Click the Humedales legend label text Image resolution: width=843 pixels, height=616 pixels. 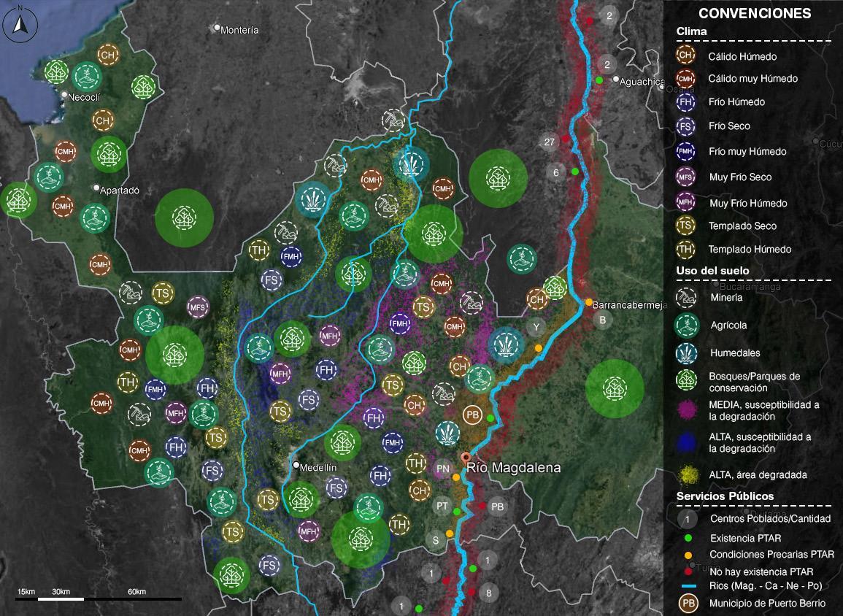point(735,353)
